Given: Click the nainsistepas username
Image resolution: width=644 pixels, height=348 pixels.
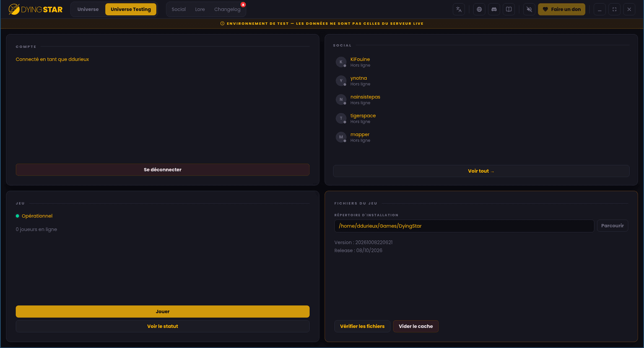Looking at the screenshot, I should [365, 97].
